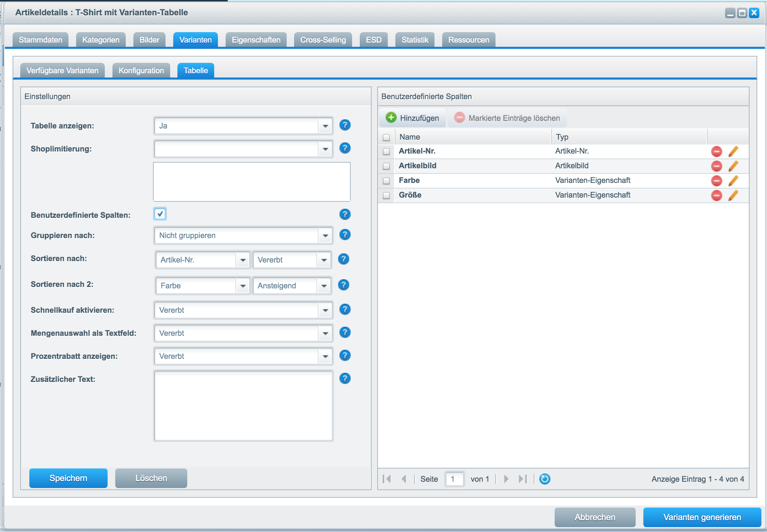Image resolution: width=767 pixels, height=532 pixels.
Task: Open Sortieren nach field dropdown Artikel-Nr.
Action: [x=243, y=260]
